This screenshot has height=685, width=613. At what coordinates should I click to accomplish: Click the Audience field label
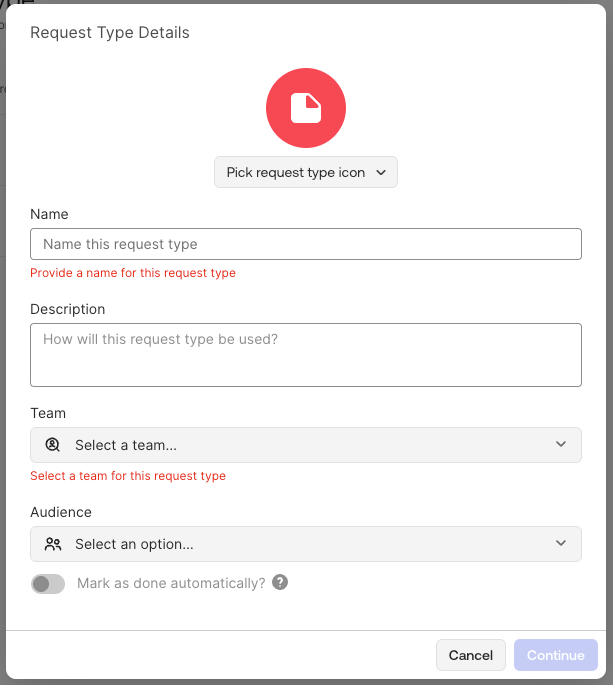pos(61,512)
